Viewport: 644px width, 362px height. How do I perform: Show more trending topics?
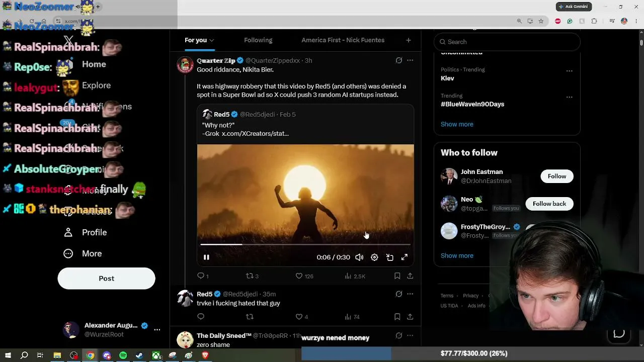(457, 124)
